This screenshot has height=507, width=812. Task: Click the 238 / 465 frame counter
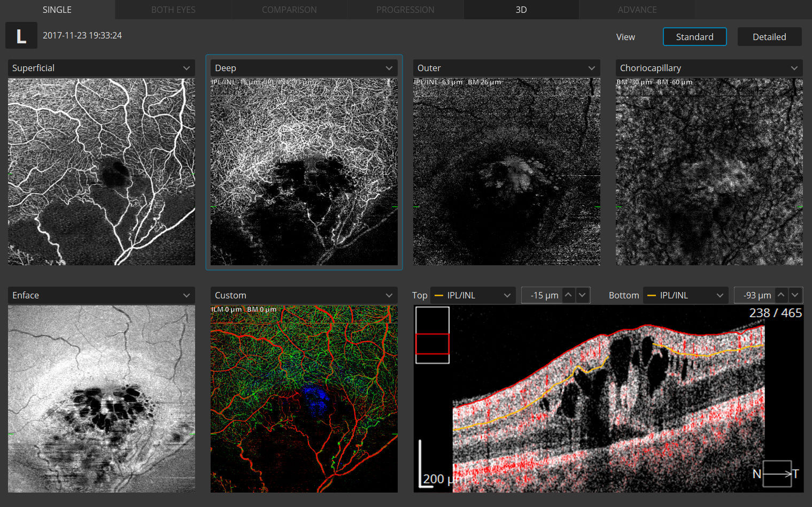pos(775,312)
